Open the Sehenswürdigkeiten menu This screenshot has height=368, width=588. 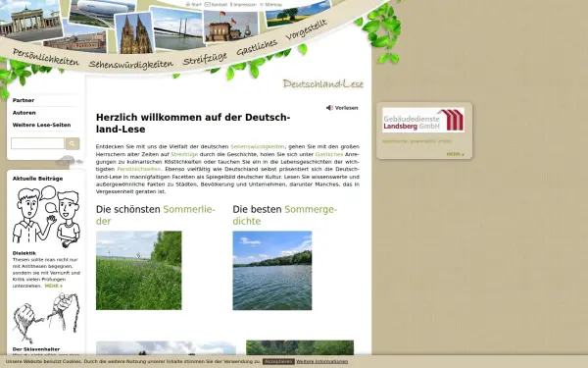tap(131, 65)
